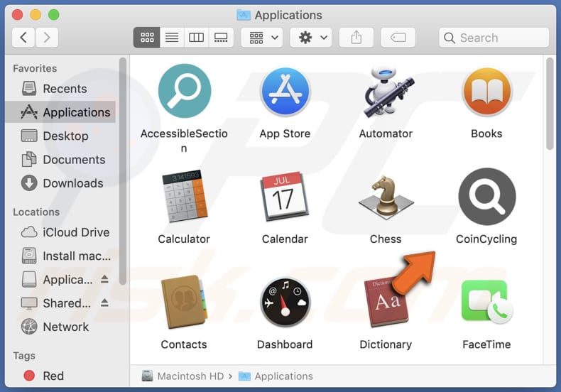Select the Automator robot icon
Image resolution: width=561 pixels, height=392 pixels.
pyautogui.click(x=388, y=92)
